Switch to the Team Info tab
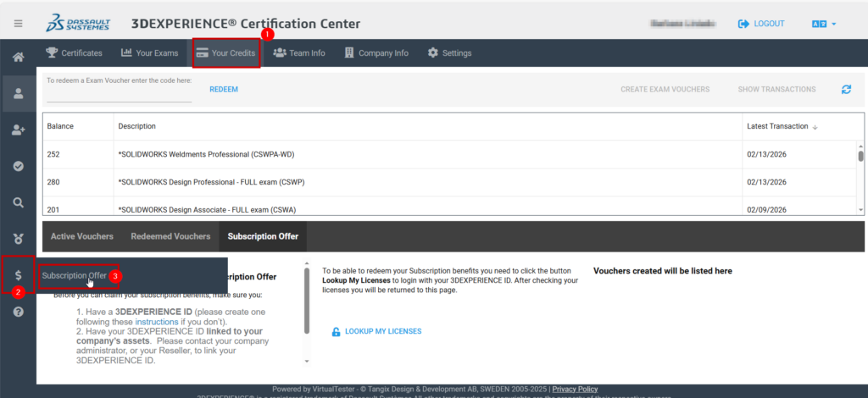Viewport: 868px width, 398px height. point(299,53)
